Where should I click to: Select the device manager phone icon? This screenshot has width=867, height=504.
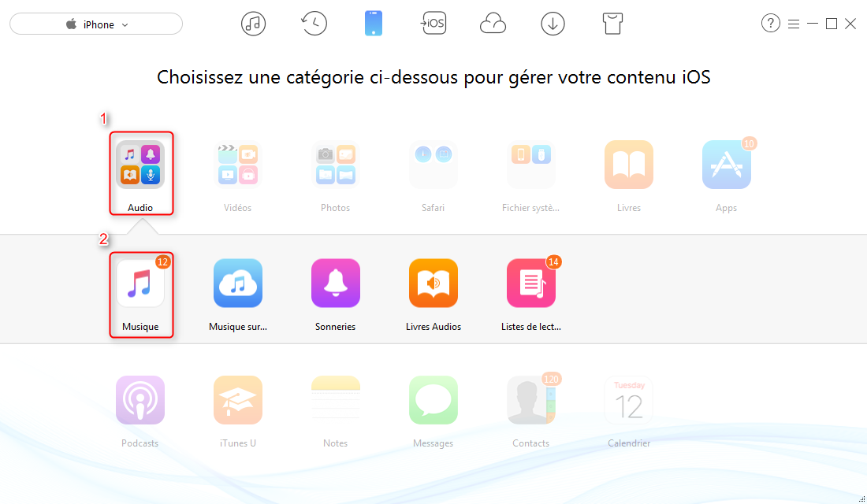click(374, 24)
